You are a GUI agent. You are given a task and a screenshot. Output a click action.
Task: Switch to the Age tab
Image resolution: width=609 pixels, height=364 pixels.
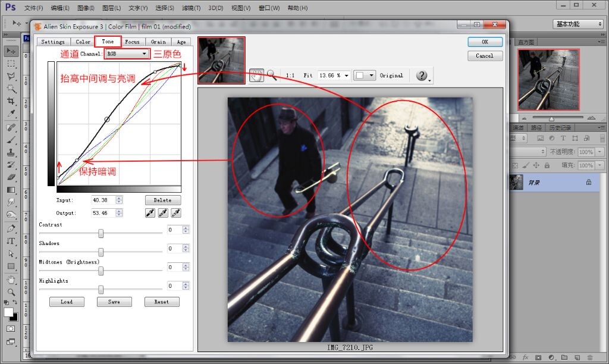pyautogui.click(x=181, y=42)
